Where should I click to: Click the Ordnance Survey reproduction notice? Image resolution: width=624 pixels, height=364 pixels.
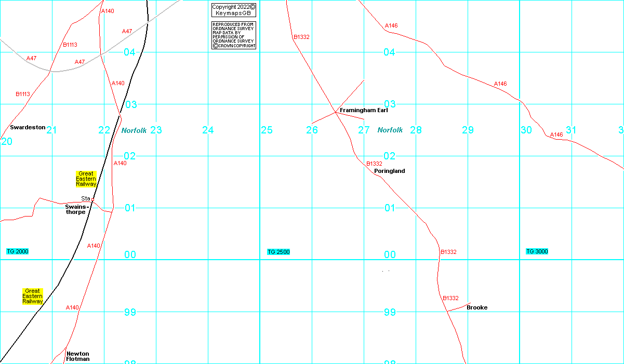pyautogui.click(x=233, y=35)
